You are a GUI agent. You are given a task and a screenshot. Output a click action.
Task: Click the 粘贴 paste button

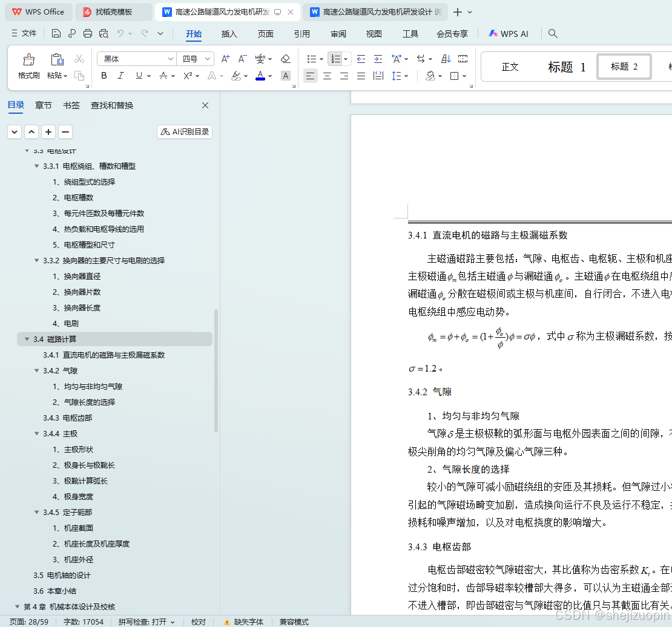tap(57, 66)
